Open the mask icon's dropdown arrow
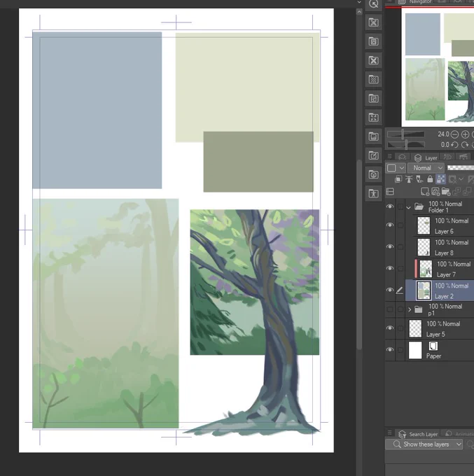The height and width of the screenshot is (476, 474). tap(461, 179)
